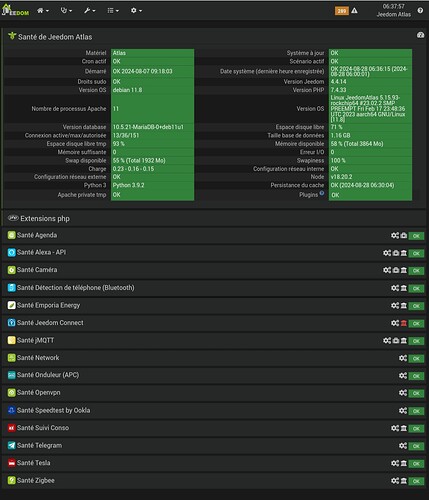Image resolution: width=429 pixels, height=500 pixels.
Task: Open the gear settings dropdown menu
Action: pyautogui.click(x=136, y=11)
